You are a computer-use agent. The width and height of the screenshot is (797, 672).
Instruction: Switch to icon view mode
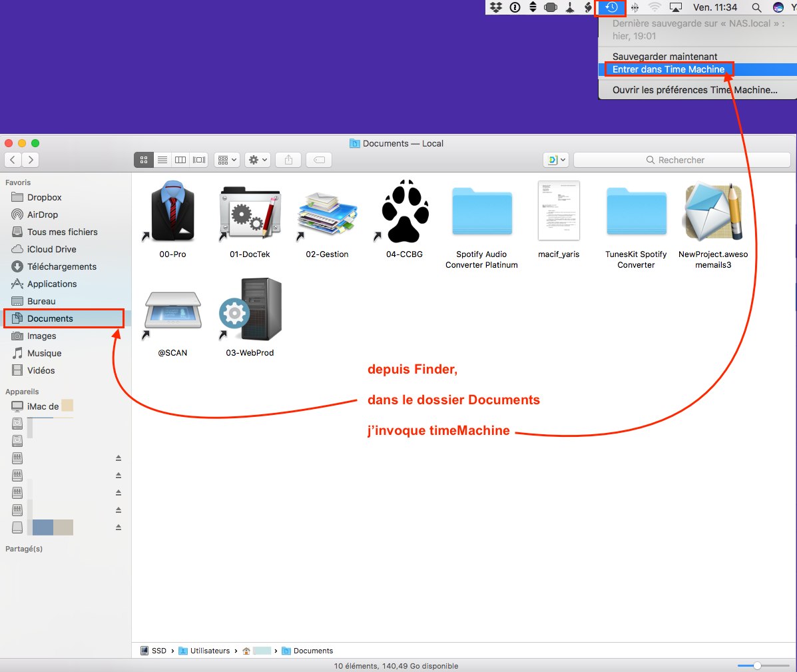point(144,160)
